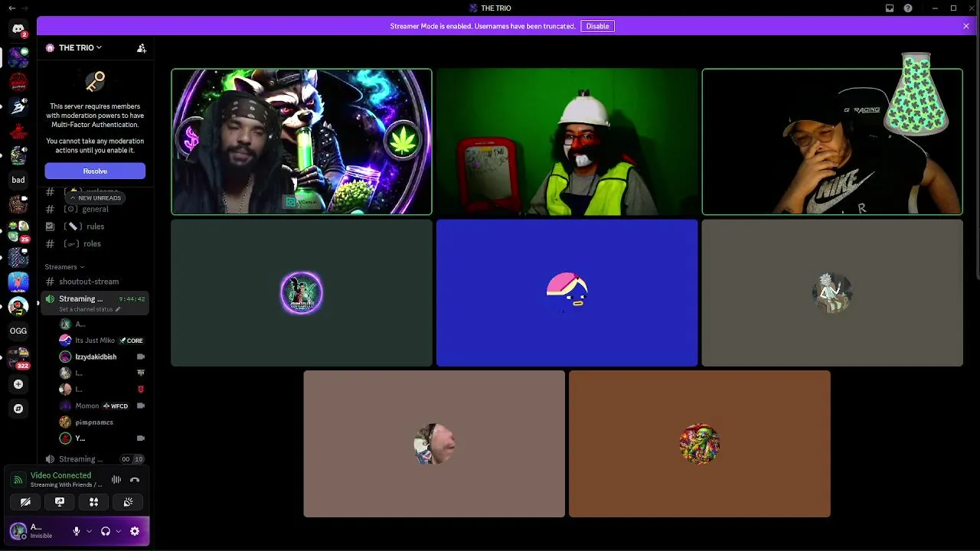Toggle headphone deafen
The width and height of the screenshot is (980, 551).
click(106, 531)
